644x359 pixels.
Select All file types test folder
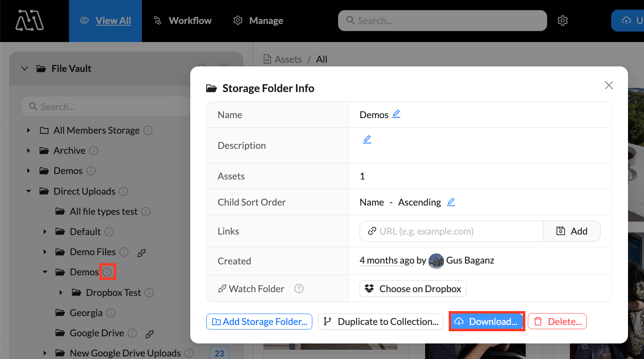click(x=104, y=211)
